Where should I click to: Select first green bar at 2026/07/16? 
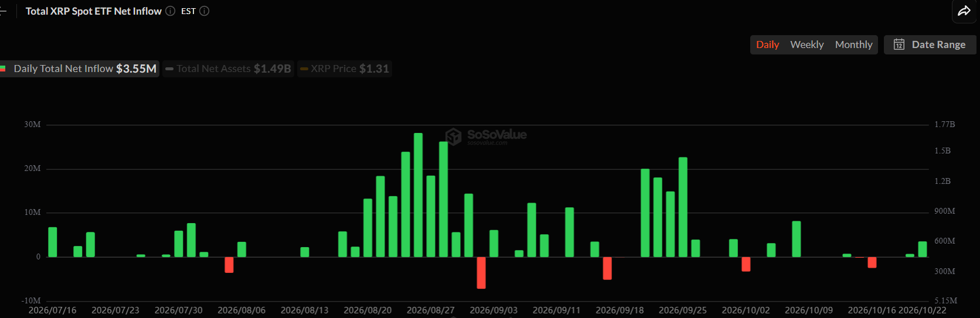point(53,242)
